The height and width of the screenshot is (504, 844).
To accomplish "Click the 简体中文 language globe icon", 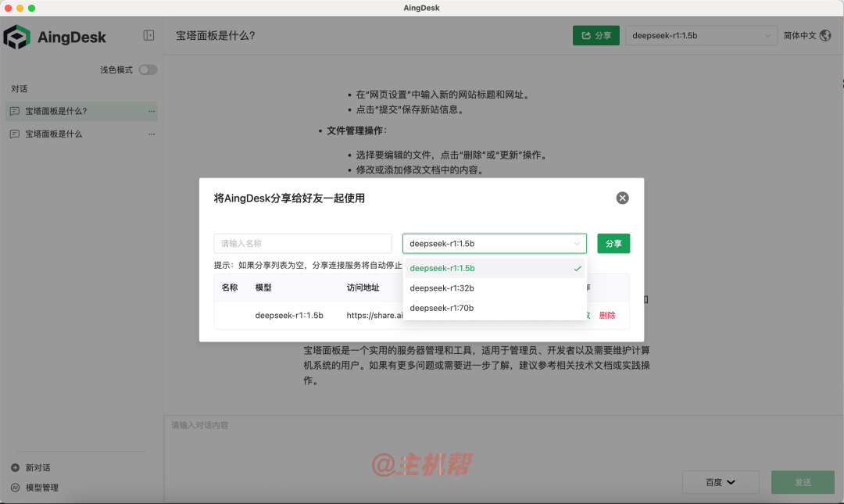I will click(825, 35).
